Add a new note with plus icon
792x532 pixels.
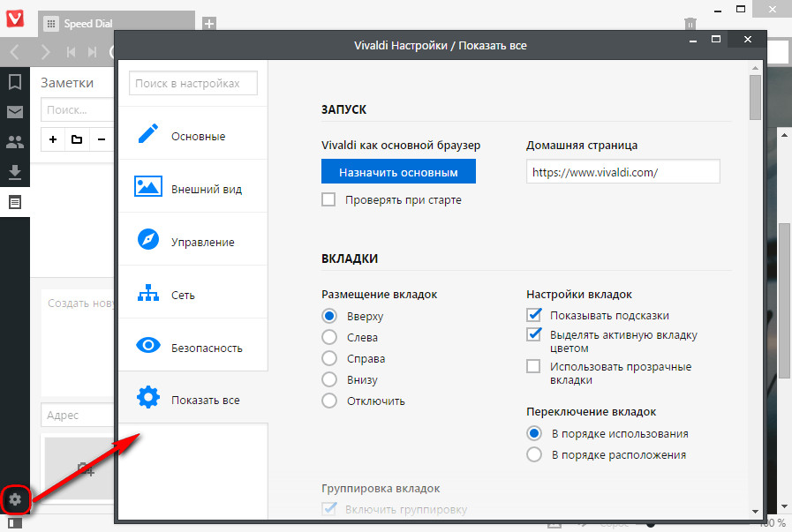pos(53,139)
